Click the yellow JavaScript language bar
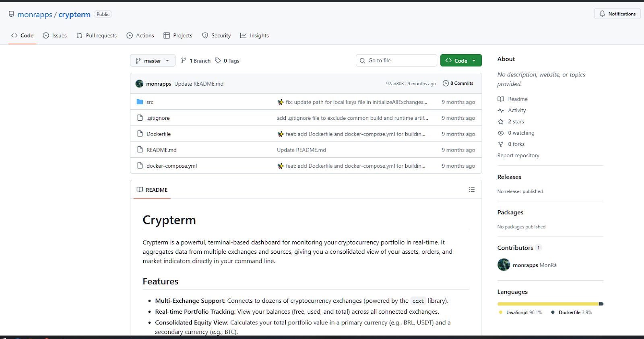The width and height of the screenshot is (644, 339). click(x=547, y=304)
